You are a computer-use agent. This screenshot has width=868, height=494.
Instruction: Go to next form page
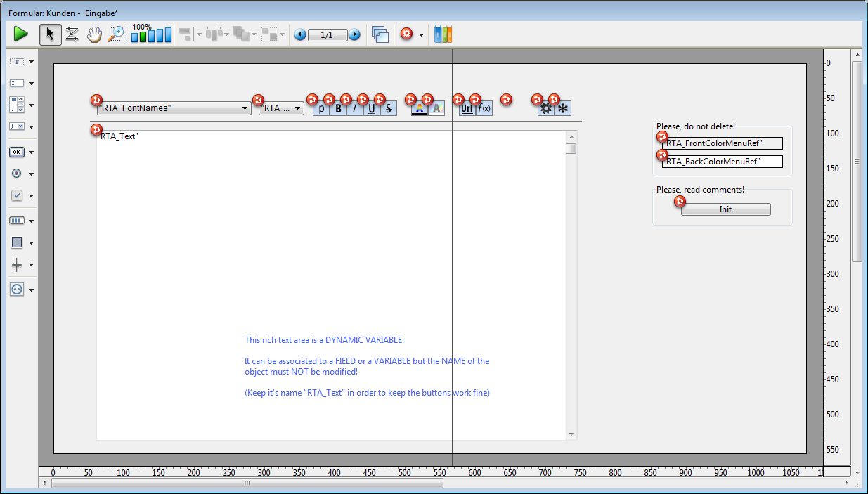354,34
